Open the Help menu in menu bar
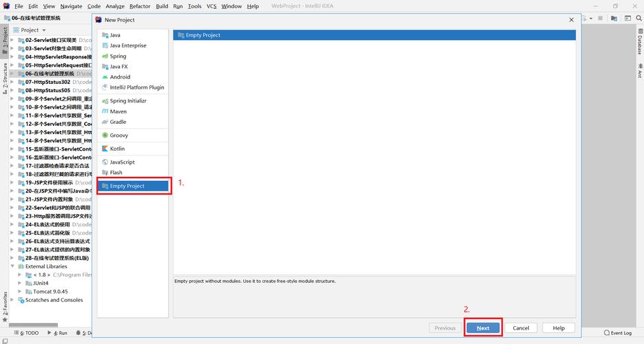 pos(253,6)
